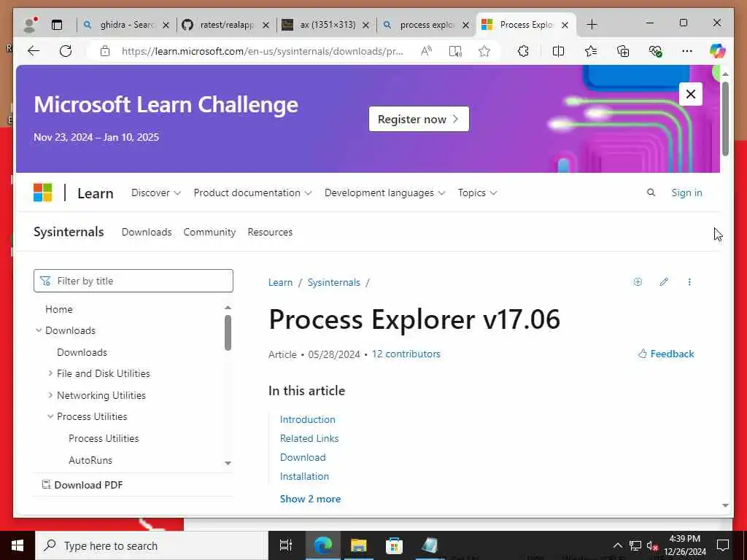747x560 pixels.
Task: Switch to the ratest/realapp GitHub tab
Action: (226, 25)
